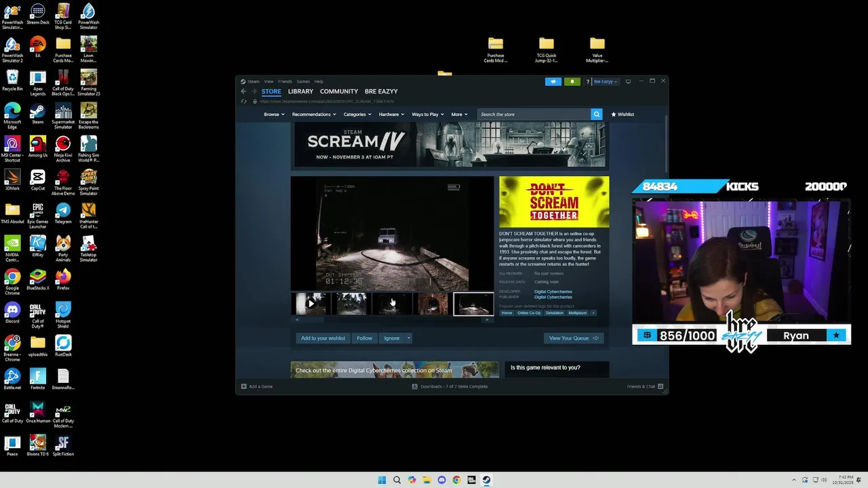This screenshot has height=488, width=868.
Task: Click the Online Co-Op tag
Action: pyautogui.click(x=529, y=313)
